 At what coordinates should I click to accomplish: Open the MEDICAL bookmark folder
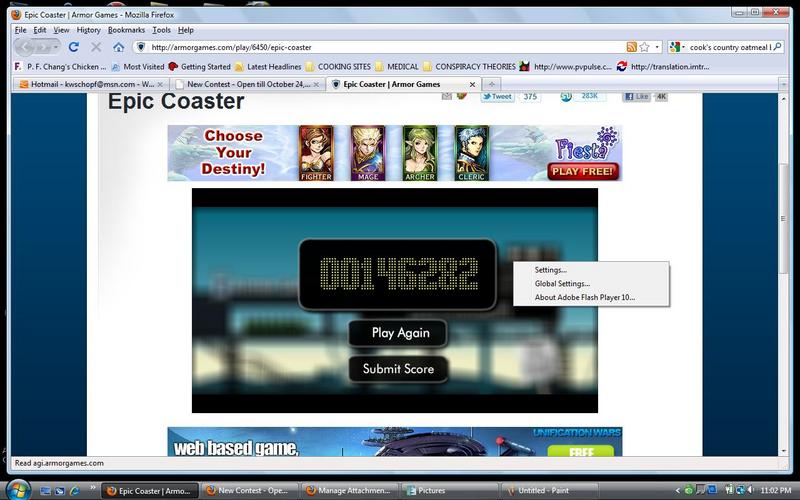point(396,66)
